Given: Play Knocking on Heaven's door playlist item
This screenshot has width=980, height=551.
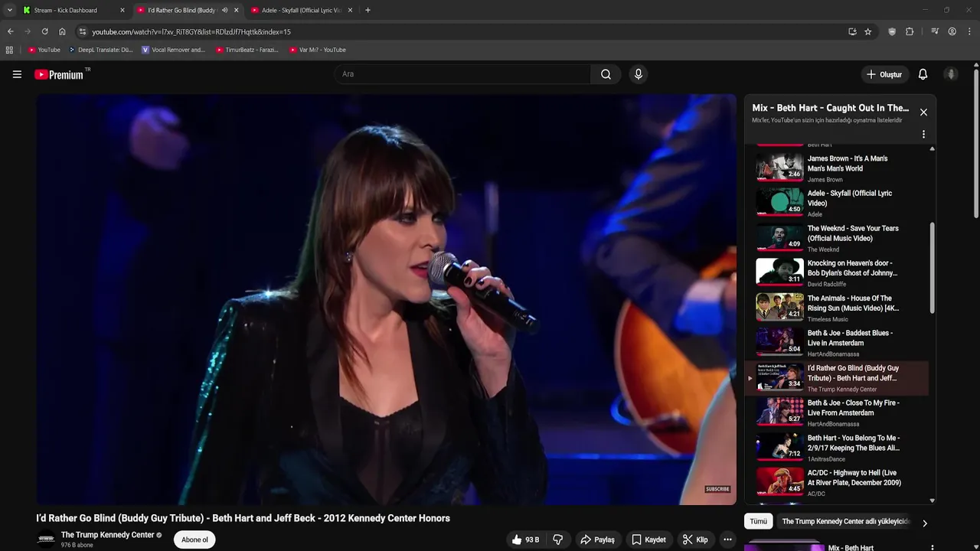Looking at the screenshot, I should (x=837, y=272).
